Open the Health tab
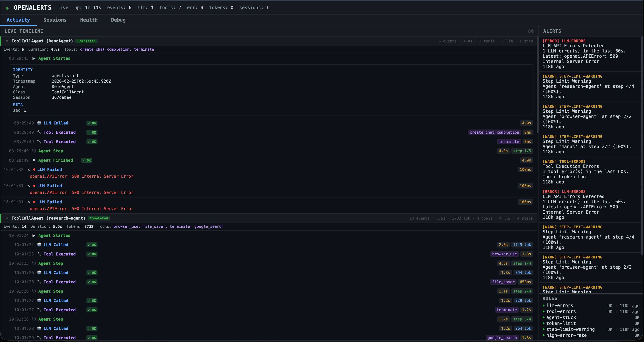Screen dimensions: 644x342 click(x=89, y=20)
